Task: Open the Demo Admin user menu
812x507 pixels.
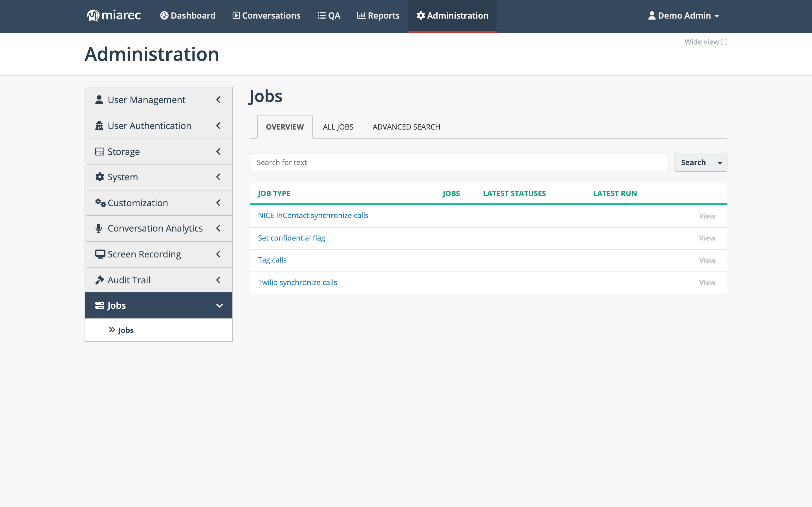Action: click(683, 15)
